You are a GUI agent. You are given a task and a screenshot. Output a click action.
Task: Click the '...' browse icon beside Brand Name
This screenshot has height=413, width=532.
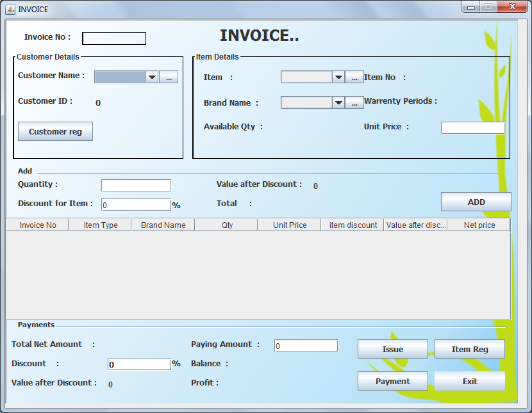click(354, 102)
